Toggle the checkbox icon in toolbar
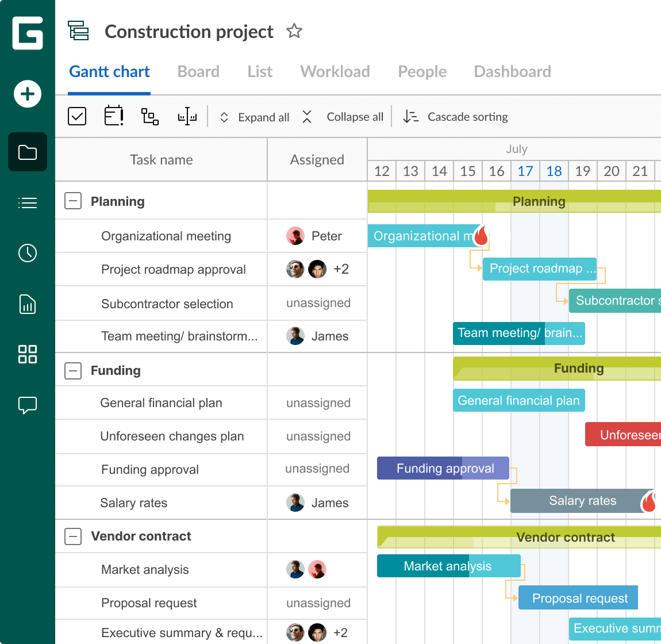This screenshot has width=661, height=644. tap(77, 117)
